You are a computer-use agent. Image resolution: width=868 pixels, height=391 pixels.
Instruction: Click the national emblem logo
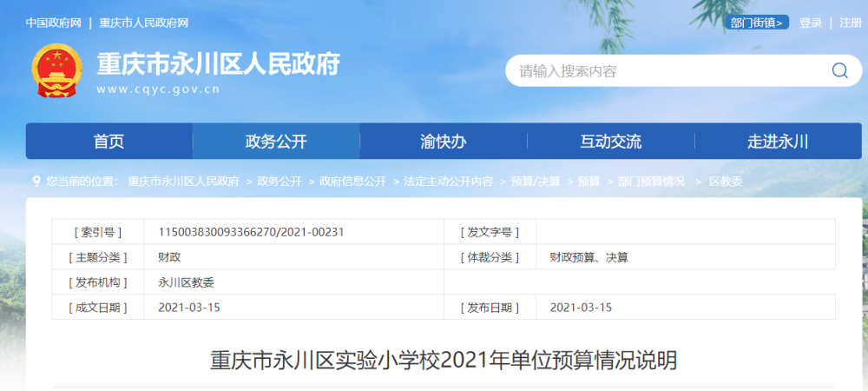56,70
